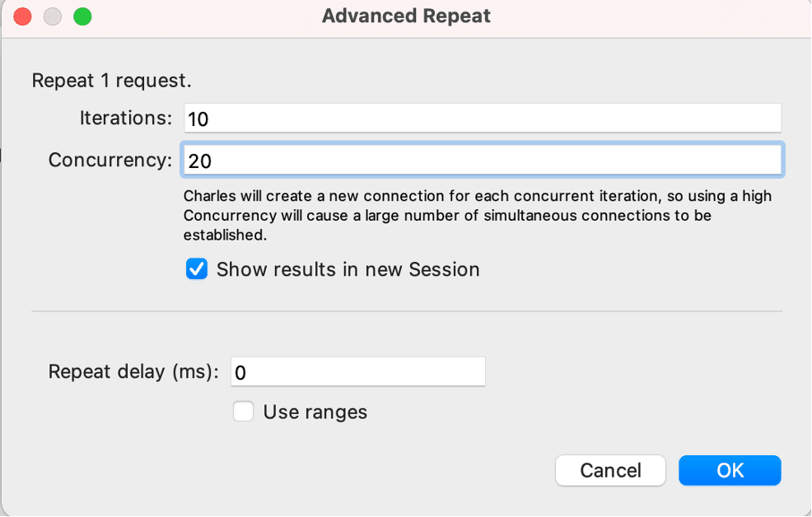Click the "Advanced Repeat" window title
The width and height of the screenshot is (812, 517).
click(406, 16)
